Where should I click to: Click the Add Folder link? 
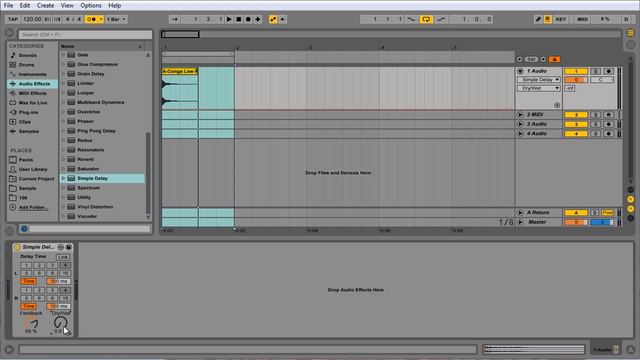coord(32,207)
